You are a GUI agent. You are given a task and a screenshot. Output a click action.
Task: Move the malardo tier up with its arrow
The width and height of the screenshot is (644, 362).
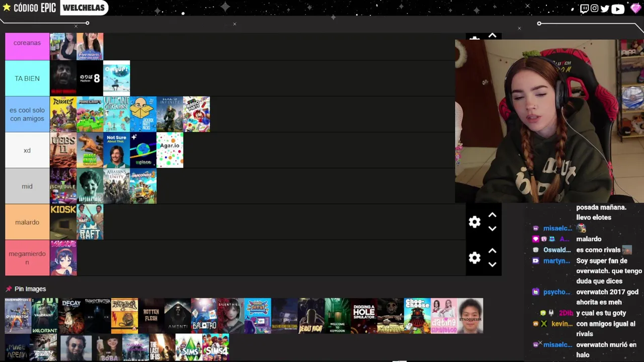pos(492,215)
